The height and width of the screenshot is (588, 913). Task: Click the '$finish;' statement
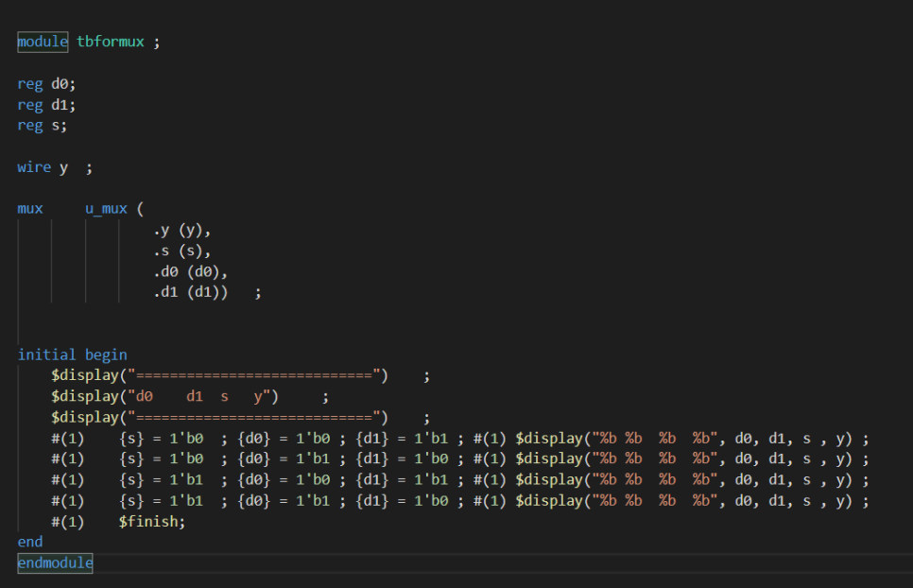(152, 522)
